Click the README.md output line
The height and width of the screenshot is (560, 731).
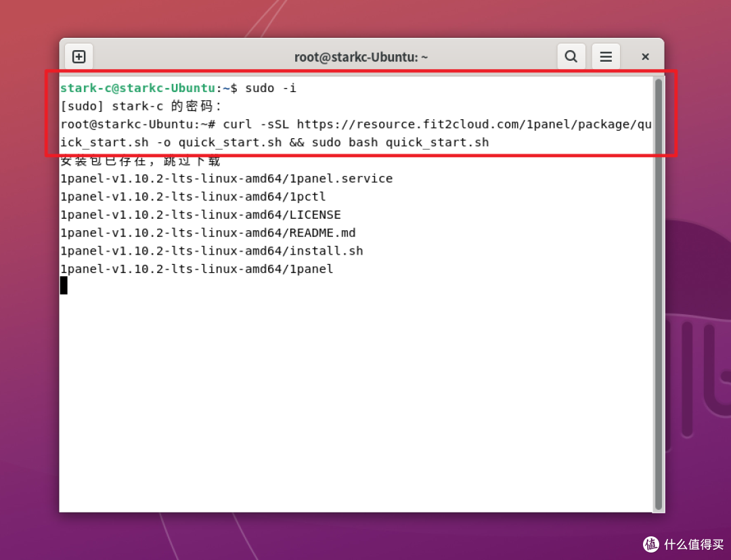[x=208, y=233]
